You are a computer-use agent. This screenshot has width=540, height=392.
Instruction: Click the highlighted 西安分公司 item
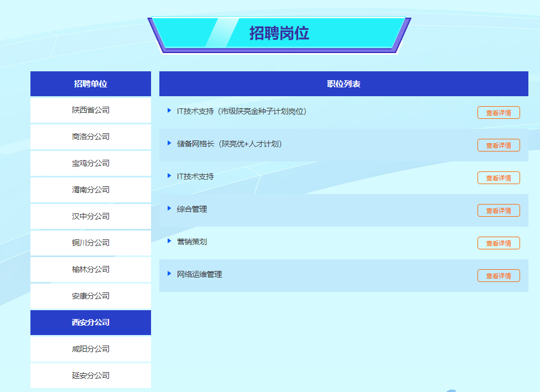pos(91,322)
